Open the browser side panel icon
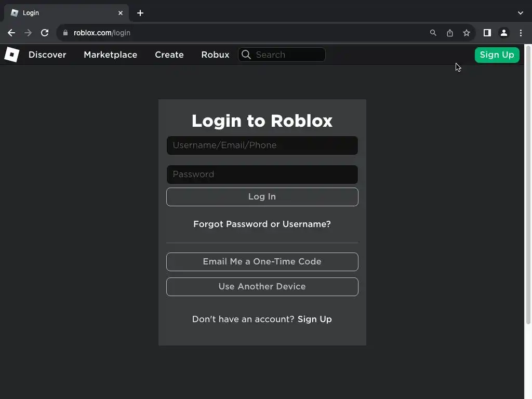Viewport: 532px width, 399px height. coord(487,33)
